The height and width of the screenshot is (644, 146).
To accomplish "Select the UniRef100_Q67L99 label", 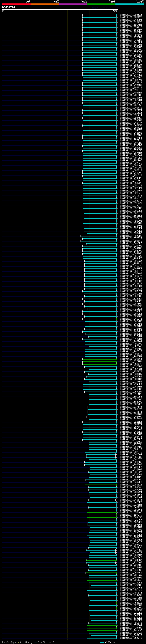I will (x=131, y=392).
